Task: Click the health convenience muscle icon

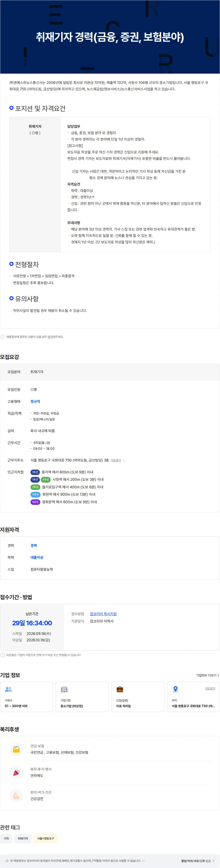Action: 16,796
